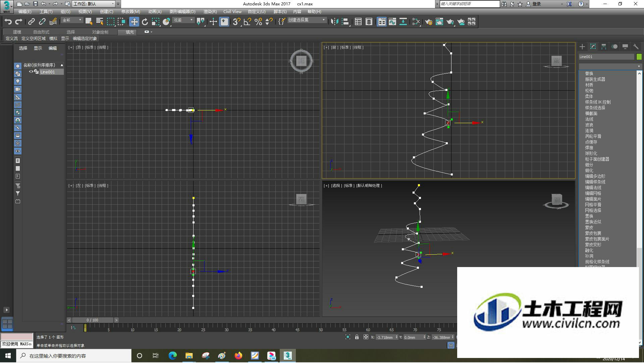
Task: Activate the Select and Scale tool
Action: pyautogui.click(x=156, y=22)
